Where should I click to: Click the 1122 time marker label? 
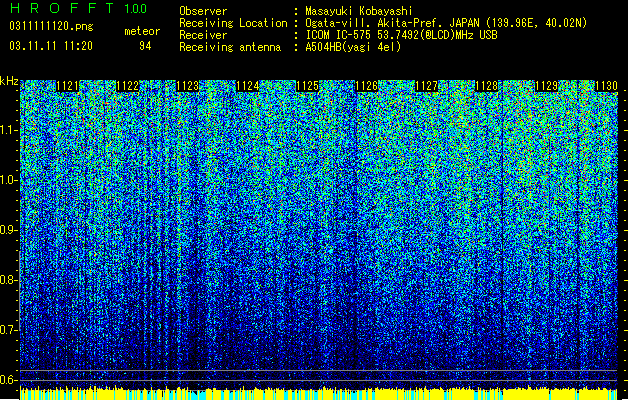[x=127, y=86]
